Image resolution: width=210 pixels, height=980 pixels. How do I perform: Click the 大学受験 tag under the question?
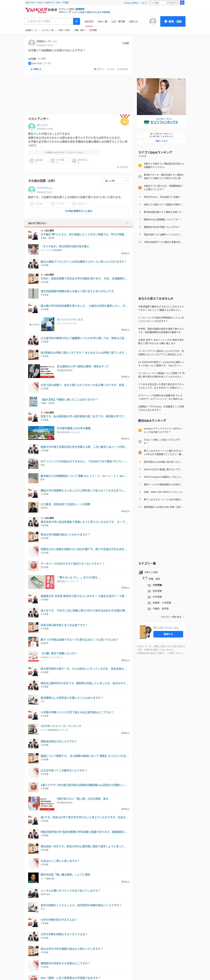point(32,59)
